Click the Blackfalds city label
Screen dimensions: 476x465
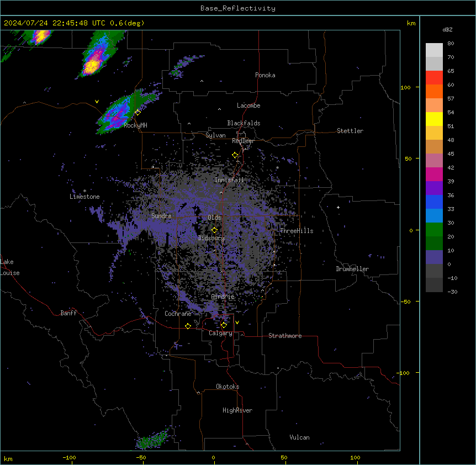click(244, 123)
